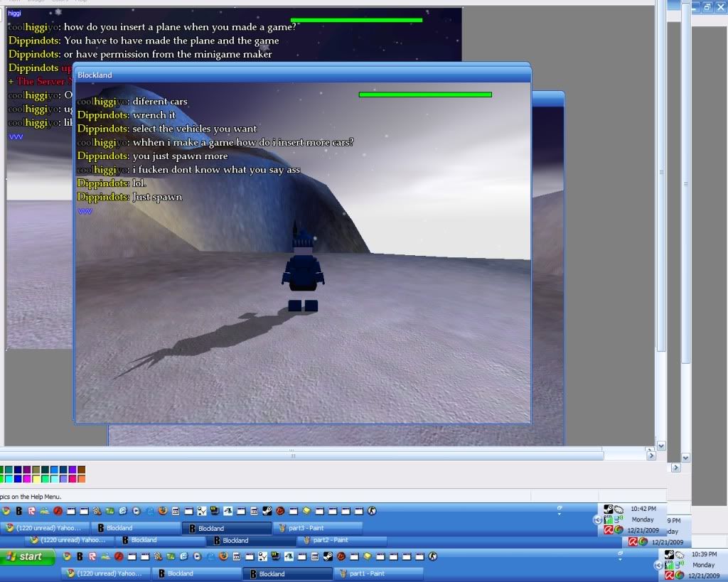Launch Counter-Strike icon in the start row quick launch
The image size is (728, 582).
(x=433, y=556)
